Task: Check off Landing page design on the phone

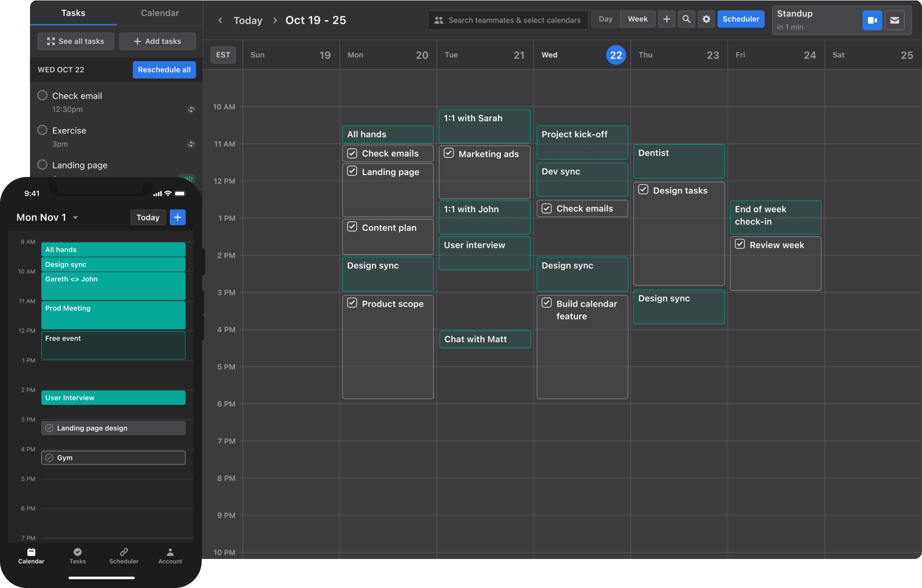Action: 49,428
